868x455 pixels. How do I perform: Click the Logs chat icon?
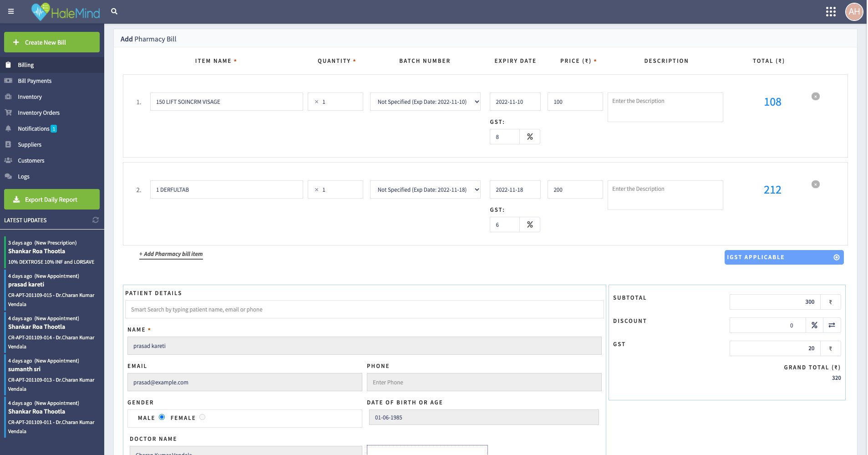(8, 176)
